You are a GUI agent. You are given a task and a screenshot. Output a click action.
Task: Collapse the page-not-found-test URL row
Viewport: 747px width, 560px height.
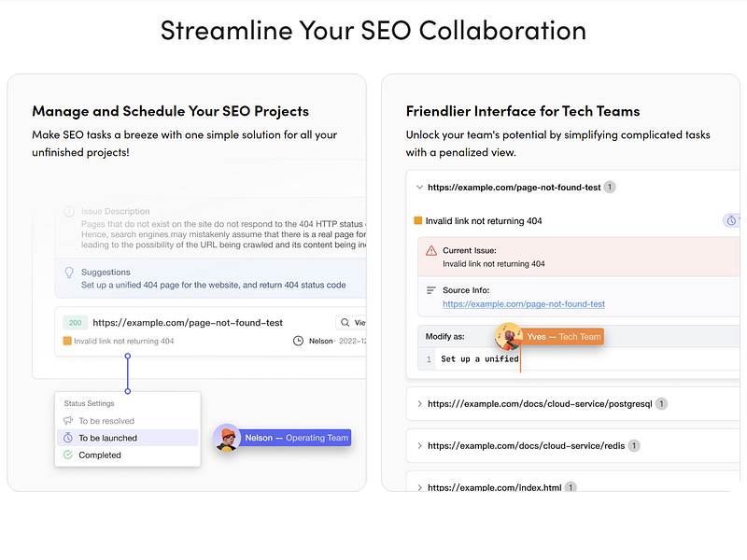pyautogui.click(x=419, y=188)
